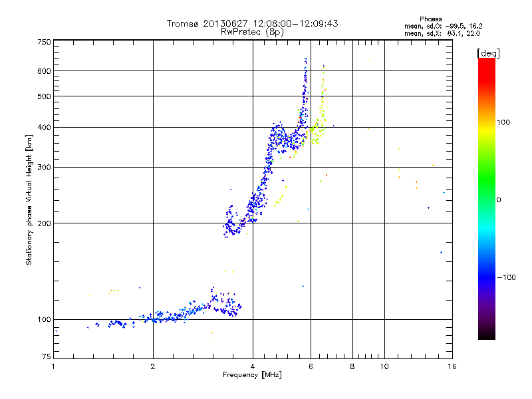This screenshot has height=399, width=532.
Task: Click the y-axis tick label '75'
Action: pos(47,356)
